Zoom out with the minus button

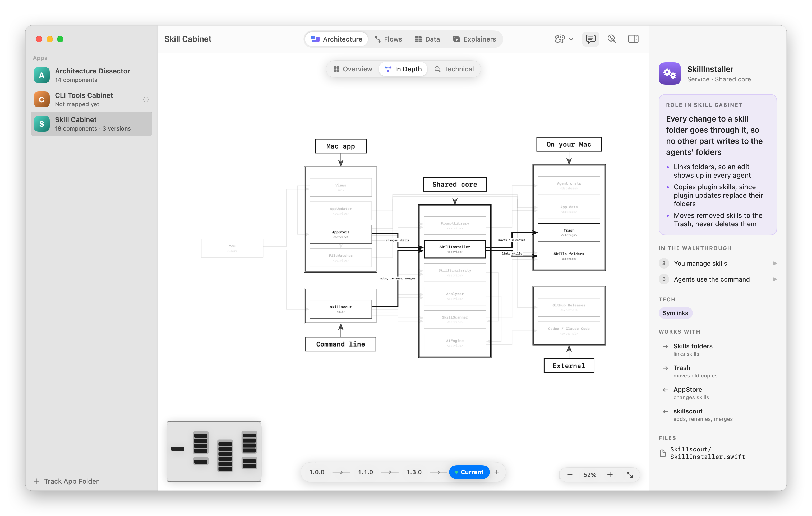tap(570, 475)
